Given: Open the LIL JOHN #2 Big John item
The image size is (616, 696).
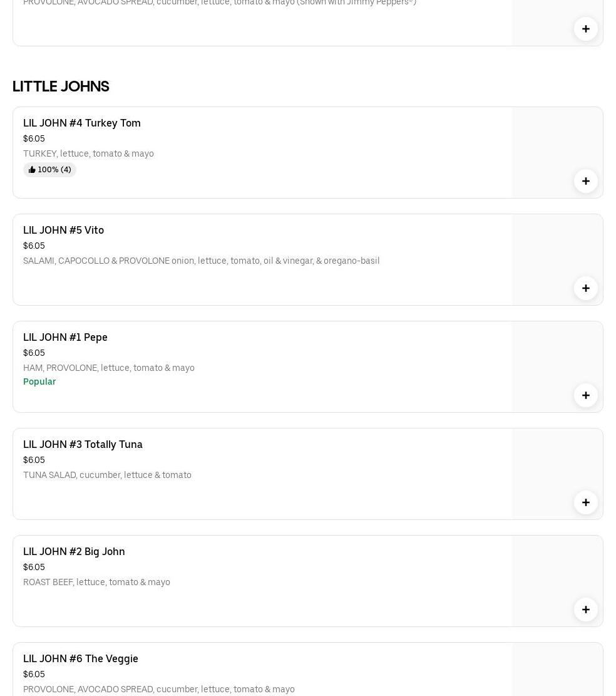Looking at the screenshot, I should pyautogui.click(x=74, y=551).
